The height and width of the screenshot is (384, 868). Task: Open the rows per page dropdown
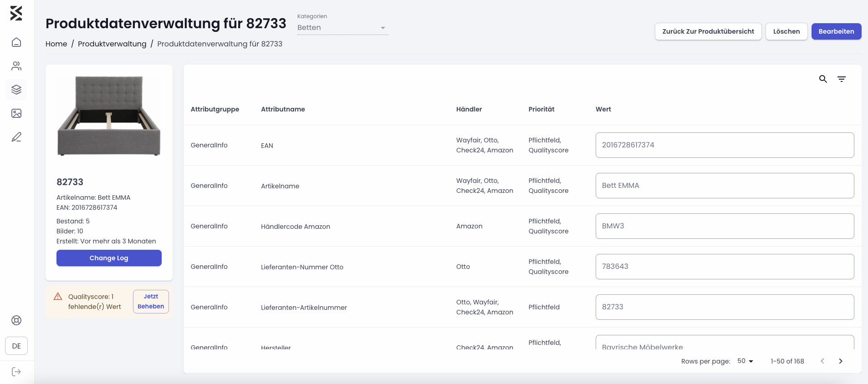[x=745, y=361]
